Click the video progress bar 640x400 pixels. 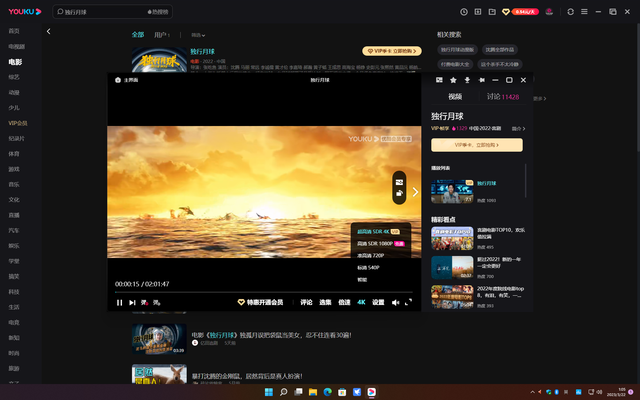[264, 292]
